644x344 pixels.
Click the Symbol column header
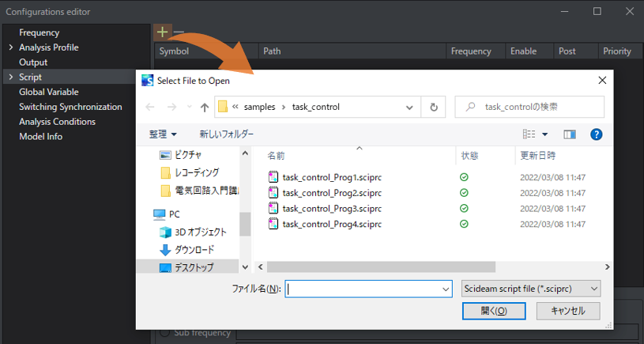(206, 51)
